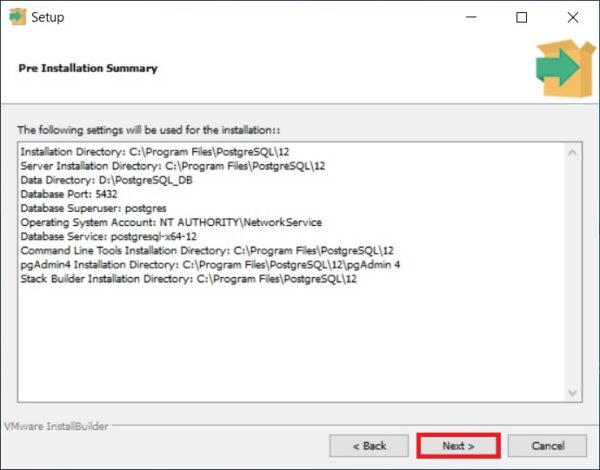The height and width of the screenshot is (470, 600).
Task: Close the Setup window
Action: pos(572,17)
